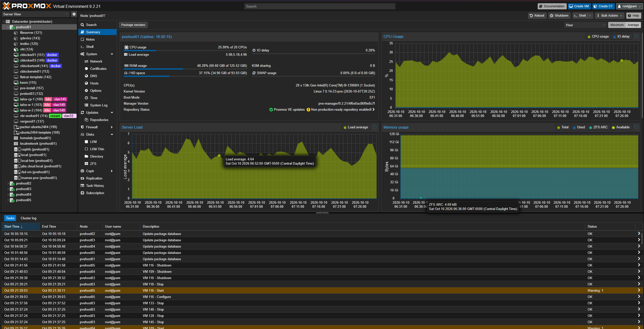
Task: Expand the Firewall submenu arrow
Action: tap(112, 127)
